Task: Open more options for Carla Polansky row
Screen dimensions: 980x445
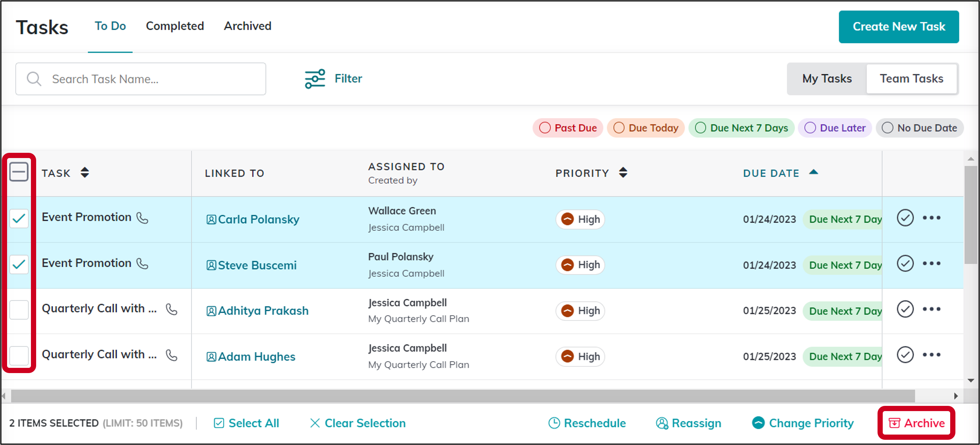Action: point(931,218)
